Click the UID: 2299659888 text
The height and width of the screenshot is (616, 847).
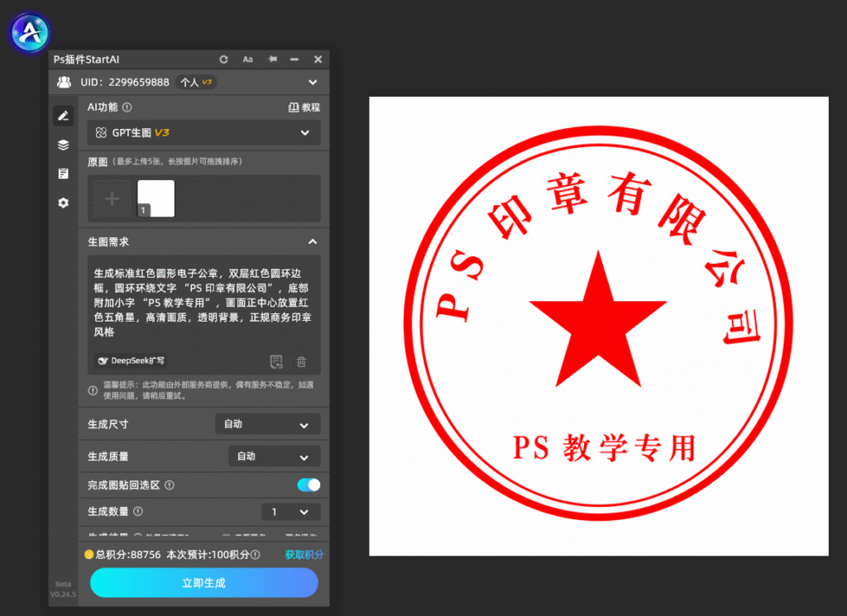point(125,82)
